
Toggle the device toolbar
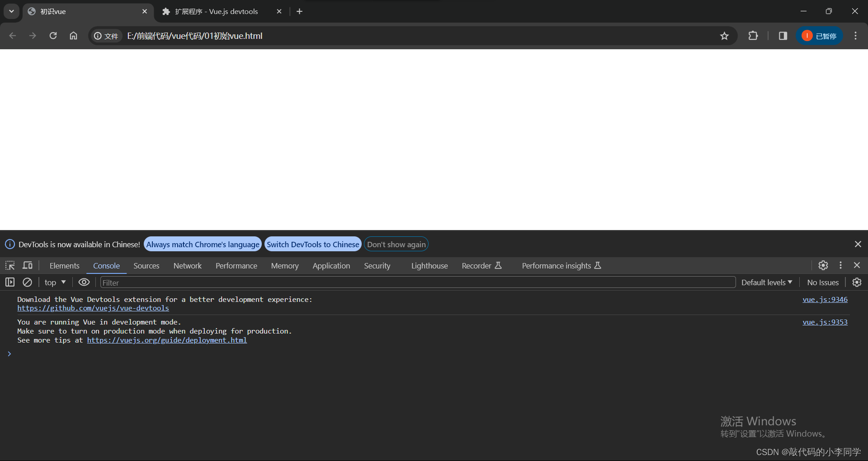pos(27,265)
